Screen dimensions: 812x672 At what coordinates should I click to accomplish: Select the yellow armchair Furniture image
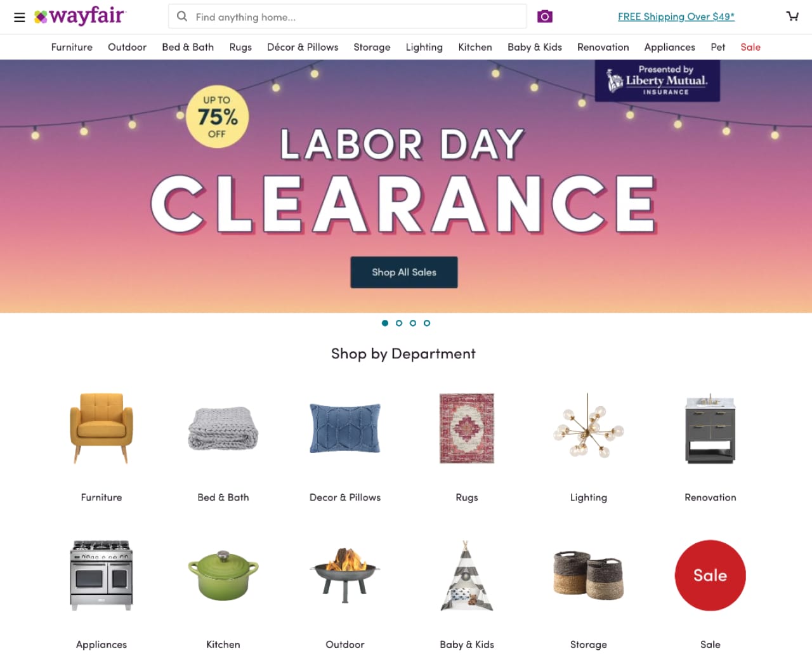(101, 428)
